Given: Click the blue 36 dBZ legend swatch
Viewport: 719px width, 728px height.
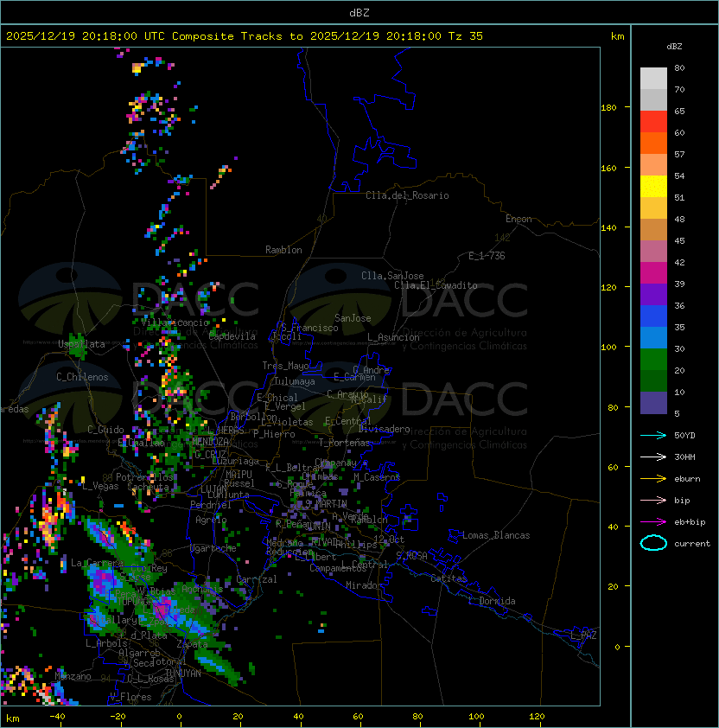Looking at the screenshot, I should (x=653, y=316).
